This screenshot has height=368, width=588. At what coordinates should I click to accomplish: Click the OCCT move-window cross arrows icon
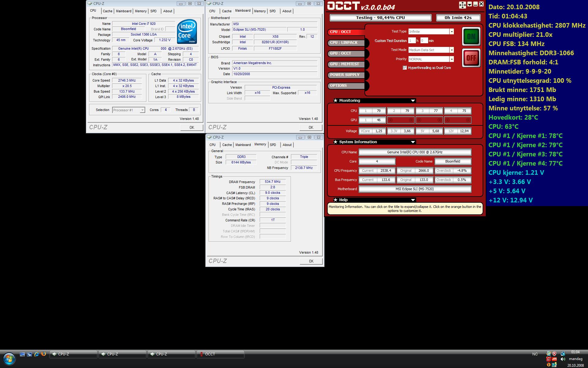coord(462,5)
